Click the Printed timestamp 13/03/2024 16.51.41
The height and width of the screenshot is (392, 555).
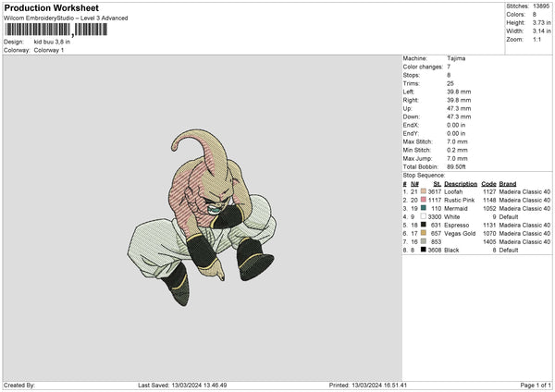coord(379,385)
